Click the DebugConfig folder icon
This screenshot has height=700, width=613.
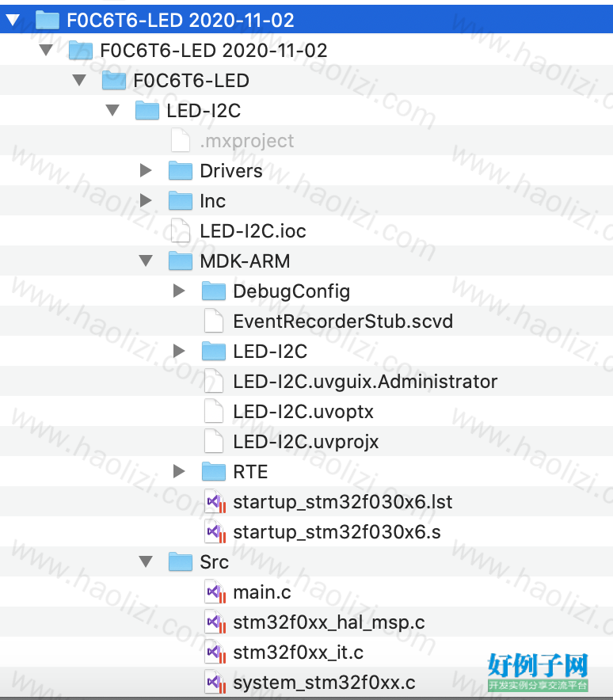pos(214,291)
